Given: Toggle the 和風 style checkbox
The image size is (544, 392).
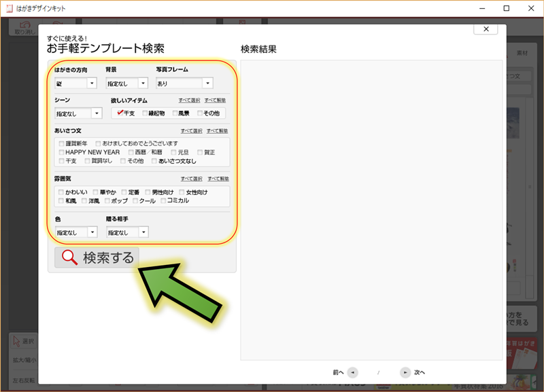Looking at the screenshot, I should [x=62, y=201].
